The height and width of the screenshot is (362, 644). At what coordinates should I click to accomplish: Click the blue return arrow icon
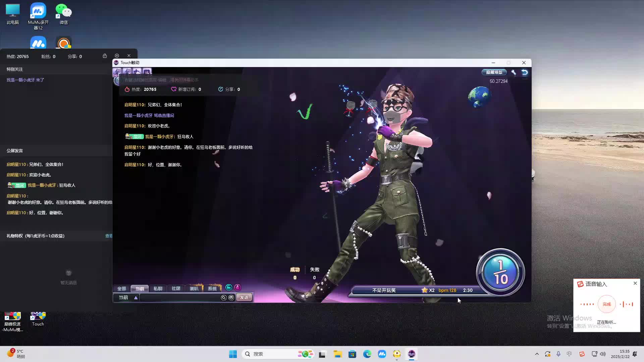coord(525,72)
